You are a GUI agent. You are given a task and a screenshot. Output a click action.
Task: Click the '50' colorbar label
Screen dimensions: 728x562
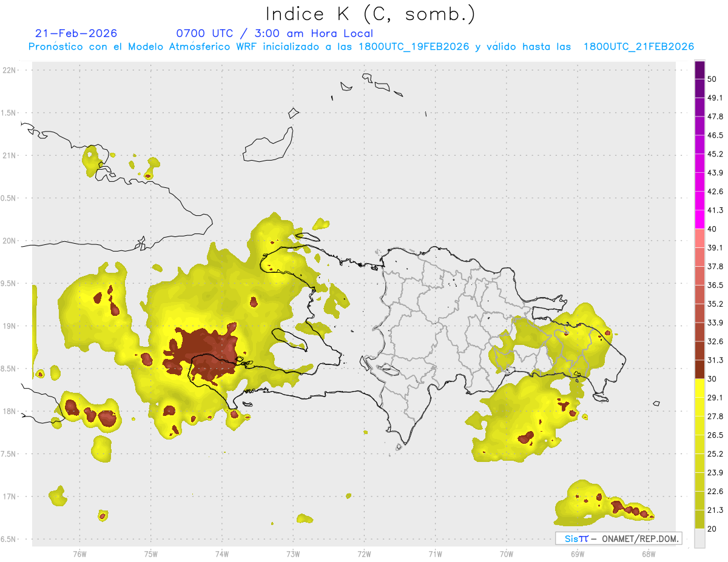pos(712,79)
